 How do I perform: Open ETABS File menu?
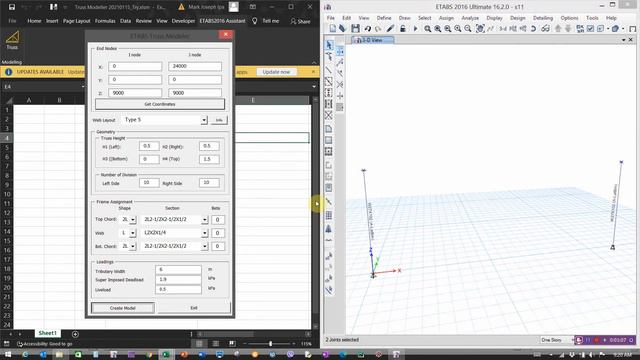coord(331,18)
